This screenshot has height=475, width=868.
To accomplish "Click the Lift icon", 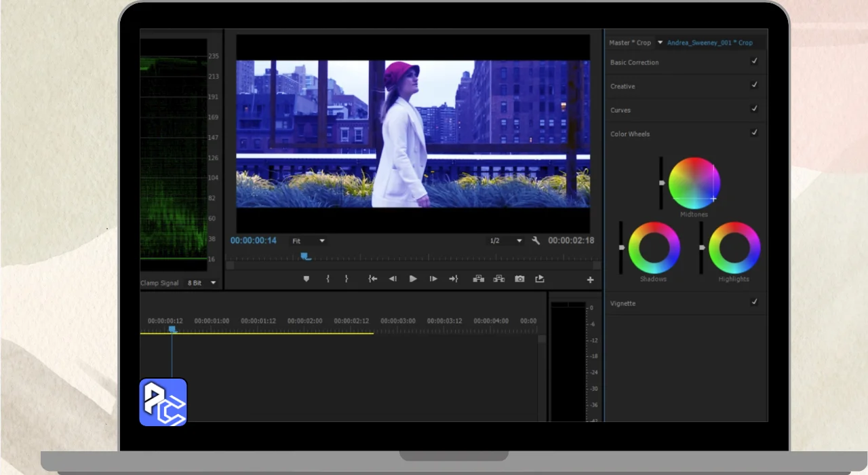I will click(478, 279).
